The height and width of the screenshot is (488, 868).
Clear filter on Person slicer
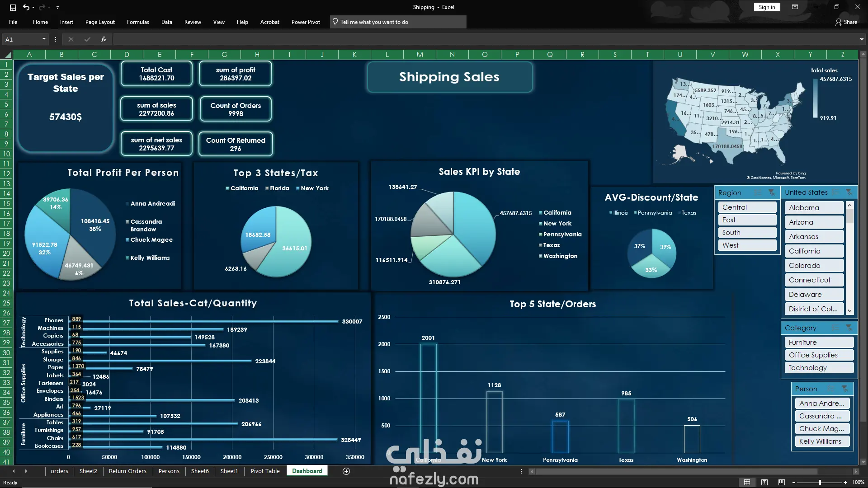pyautogui.click(x=844, y=389)
